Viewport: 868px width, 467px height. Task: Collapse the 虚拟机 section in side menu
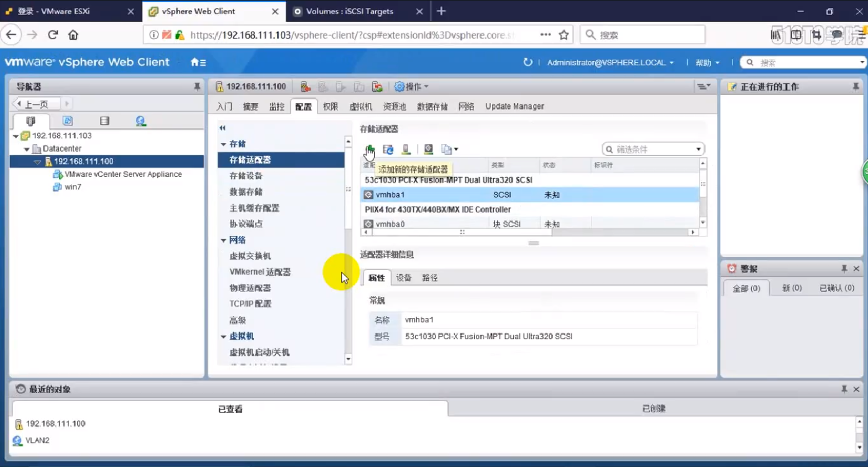pyautogui.click(x=224, y=337)
